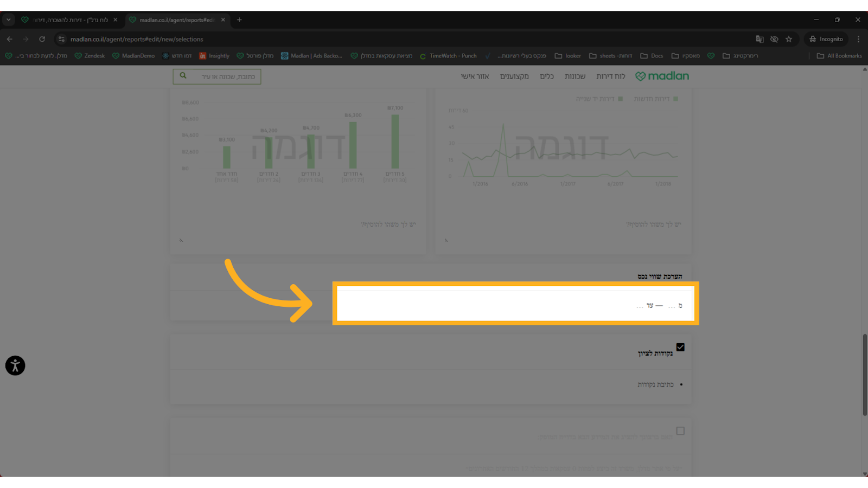
Task: Expand the tab search dropdown arrow
Action: tap(9, 20)
